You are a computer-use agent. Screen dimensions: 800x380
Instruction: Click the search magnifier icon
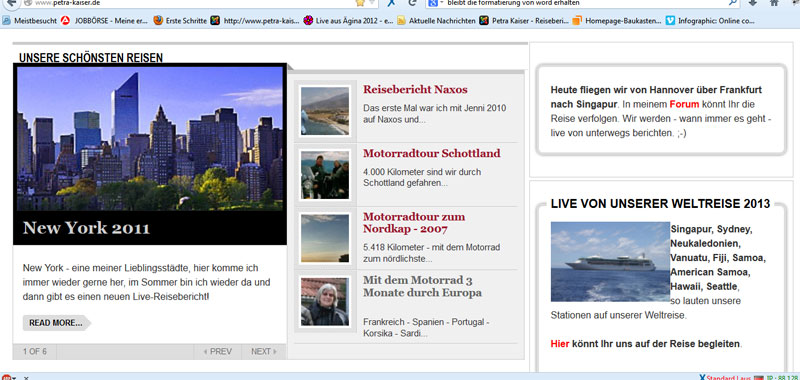(732, 3)
